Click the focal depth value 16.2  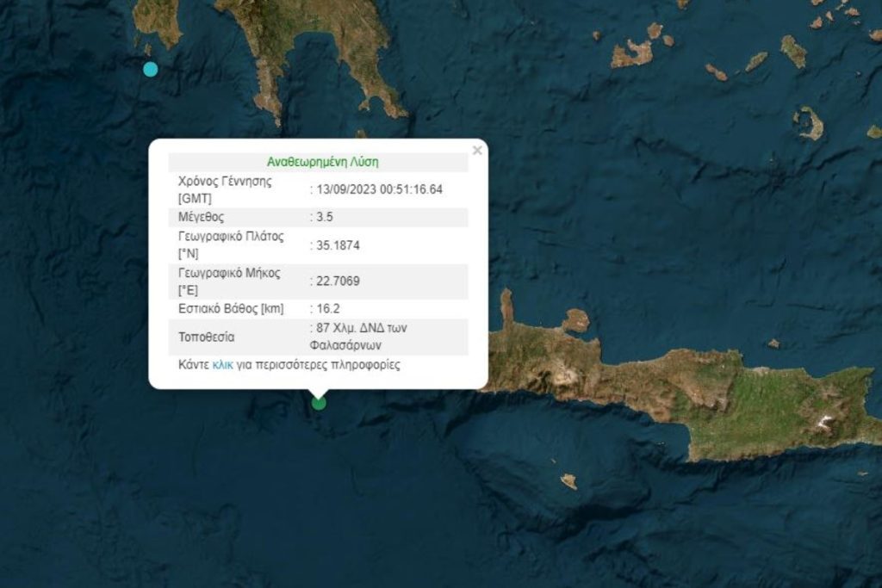click(x=328, y=308)
